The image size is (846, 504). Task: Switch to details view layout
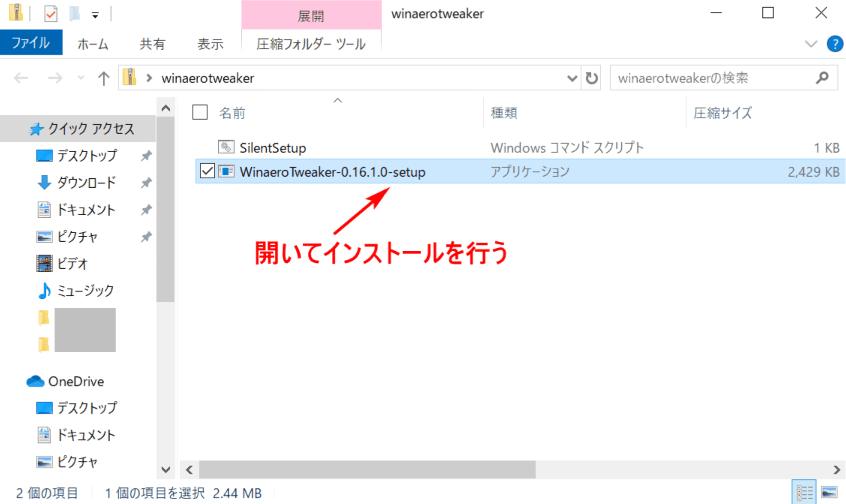(804, 492)
